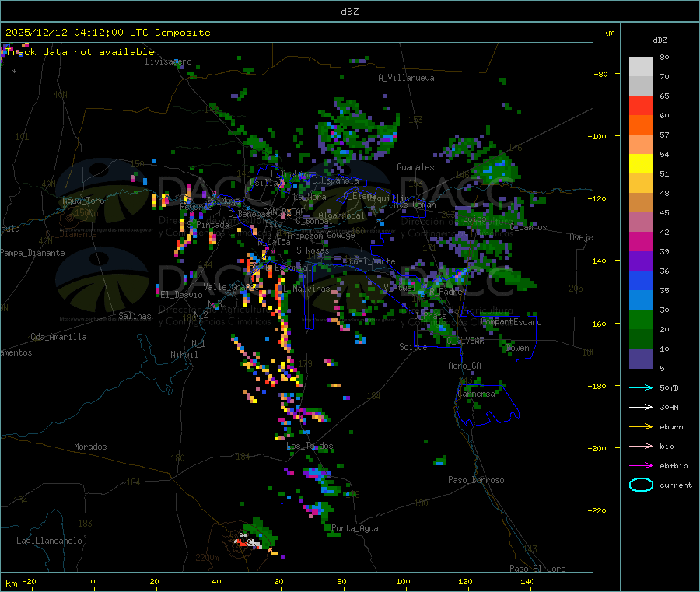Select the 'C_Campos' place label
Image resolution: width=700 pixels, height=592 pixels.
click(529, 227)
